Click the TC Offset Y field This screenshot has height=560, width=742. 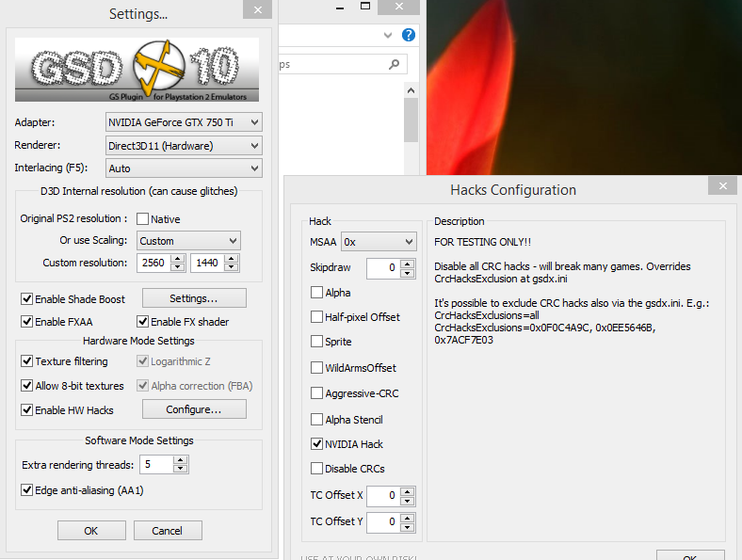[384, 521]
